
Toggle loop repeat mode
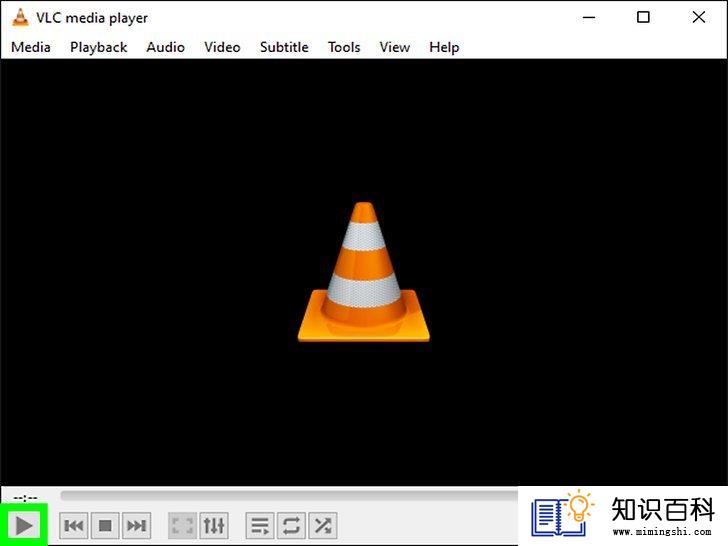coord(291,526)
